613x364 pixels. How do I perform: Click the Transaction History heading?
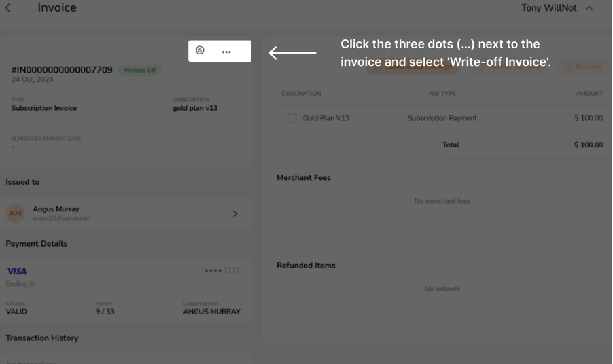[42, 338]
